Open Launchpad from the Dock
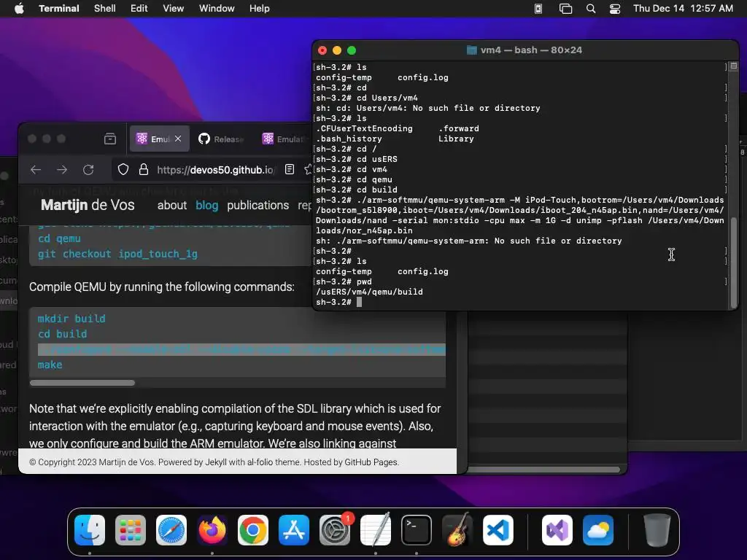The width and height of the screenshot is (747, 560). (131, 530)
